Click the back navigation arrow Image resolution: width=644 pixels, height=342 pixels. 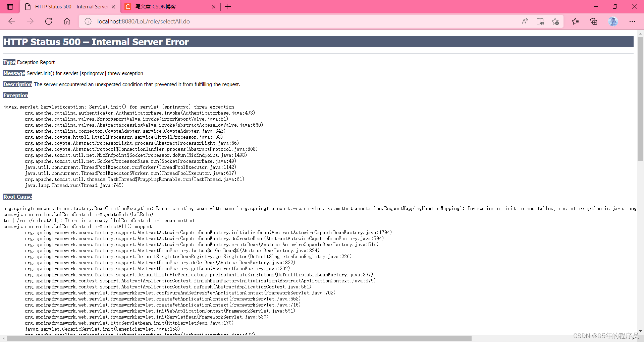pos(12,21)
